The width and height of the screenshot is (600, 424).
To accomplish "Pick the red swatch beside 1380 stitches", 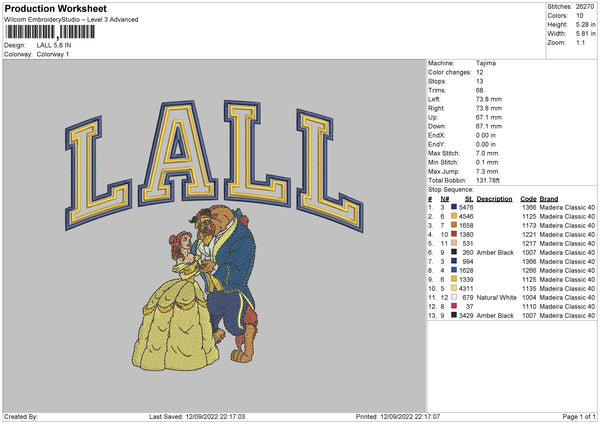I will pyautogui.click(x=454, y=234).
